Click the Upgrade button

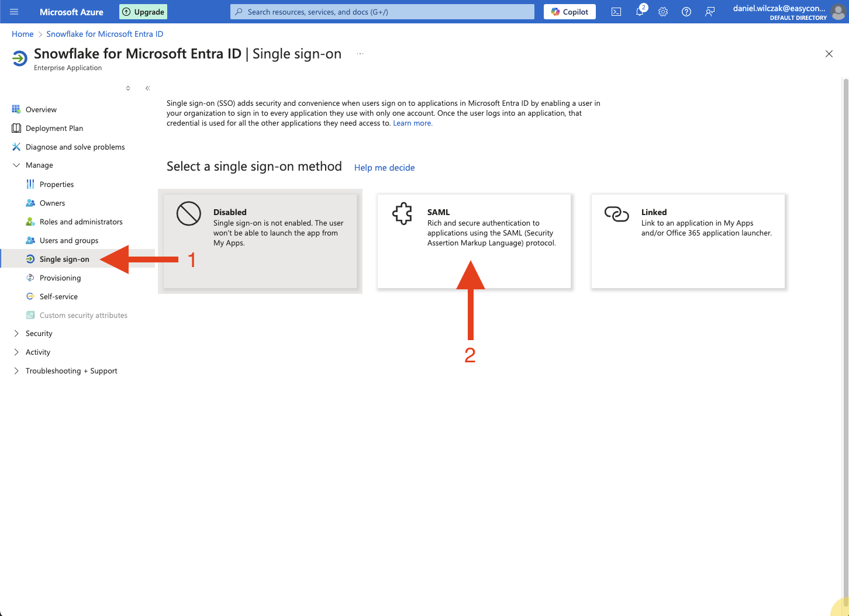tap(143, 12)
